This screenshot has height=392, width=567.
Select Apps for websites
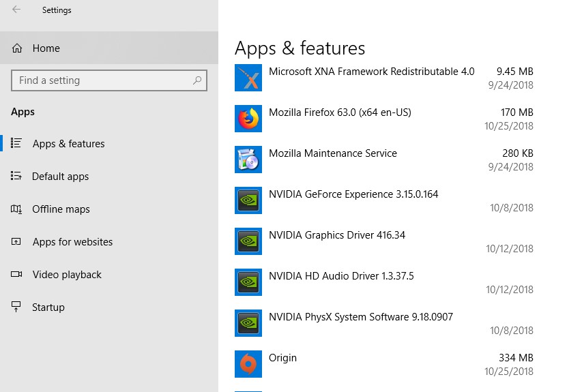tap(72, 242)
